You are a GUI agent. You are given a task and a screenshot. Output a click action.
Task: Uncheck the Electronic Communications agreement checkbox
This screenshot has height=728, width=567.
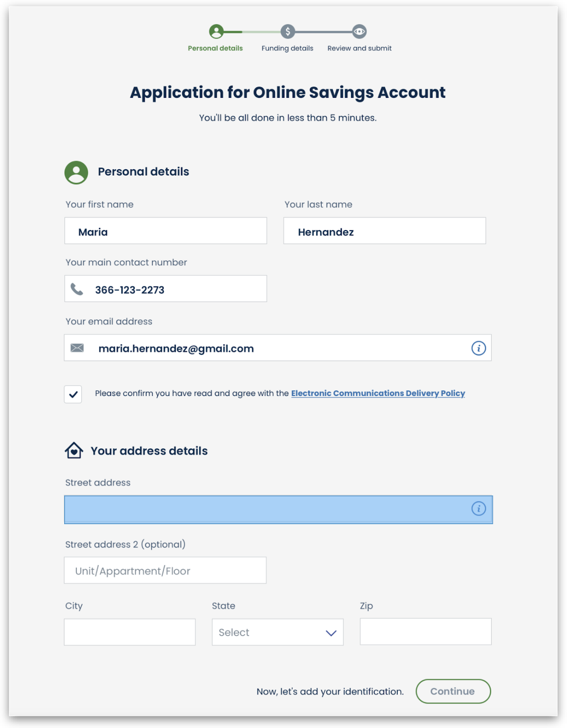pos(73,394)
